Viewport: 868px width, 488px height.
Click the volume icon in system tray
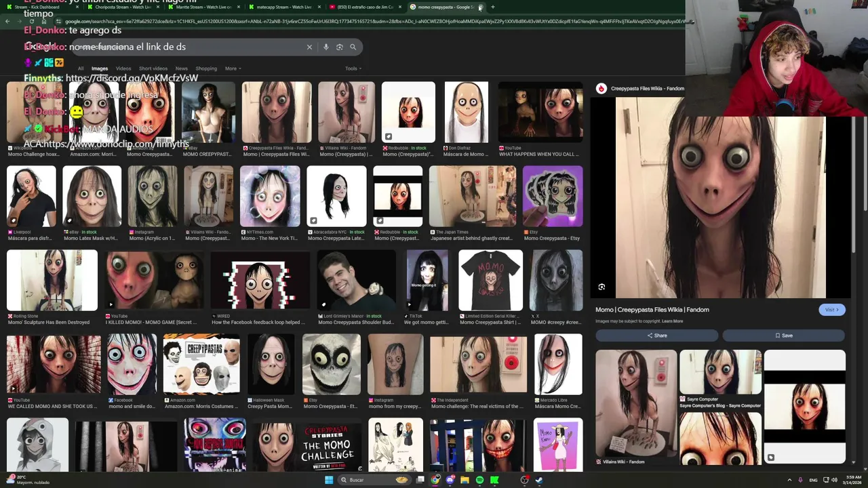[x=833, y=480]
